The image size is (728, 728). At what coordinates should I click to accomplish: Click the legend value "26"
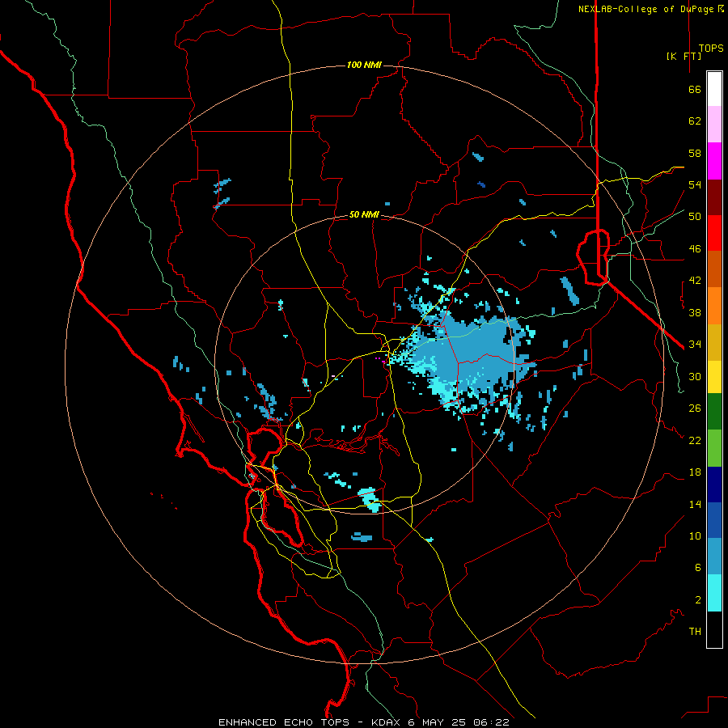point(695,408)
